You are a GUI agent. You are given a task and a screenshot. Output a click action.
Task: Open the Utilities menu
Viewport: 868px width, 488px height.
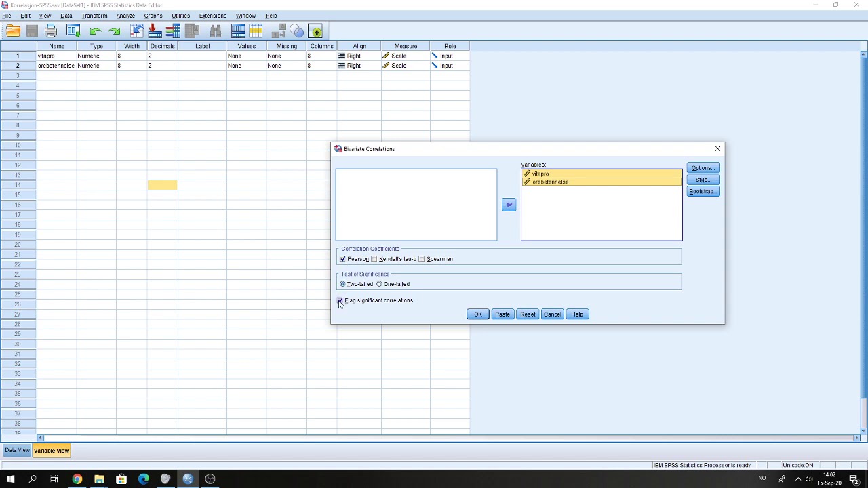coord(180,16)
